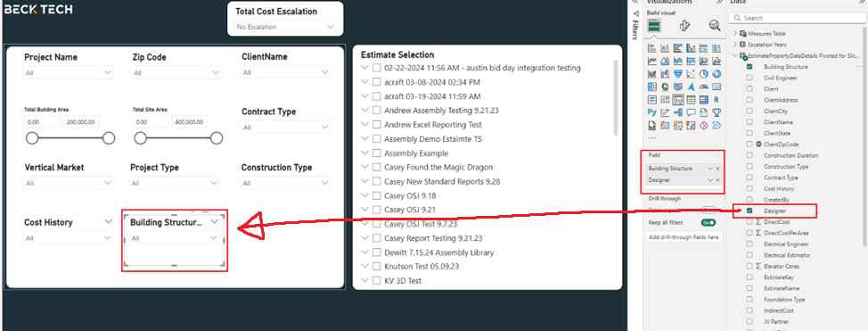Open the Total Cost Escalation dropdown
This screenshot has width=868, height=331.
point(285,27)
